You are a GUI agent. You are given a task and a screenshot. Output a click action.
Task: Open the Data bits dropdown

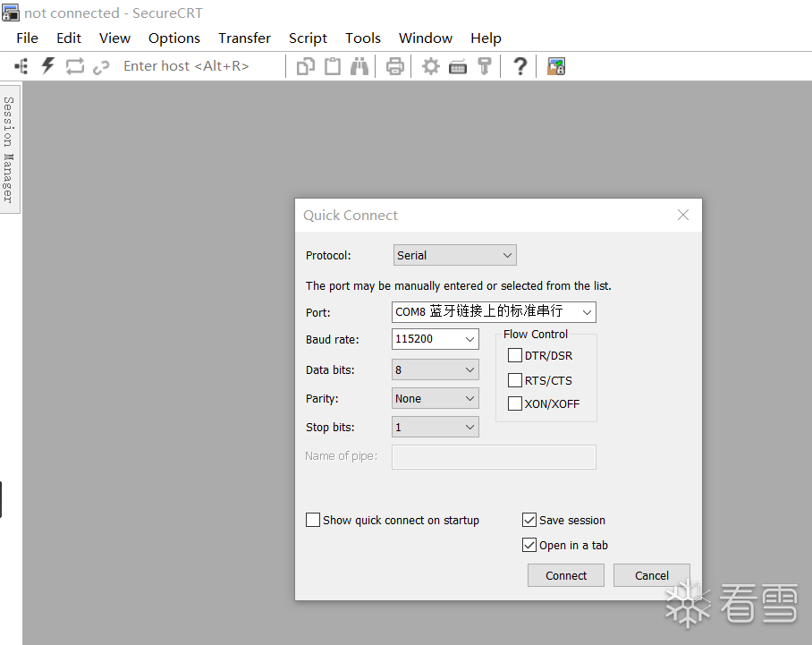(x=435, y=369)
